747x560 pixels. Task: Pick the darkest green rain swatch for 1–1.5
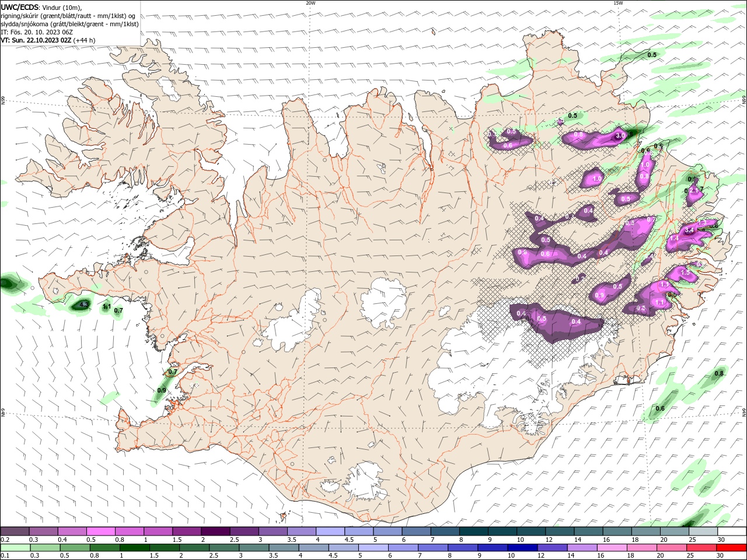point(134,548)
